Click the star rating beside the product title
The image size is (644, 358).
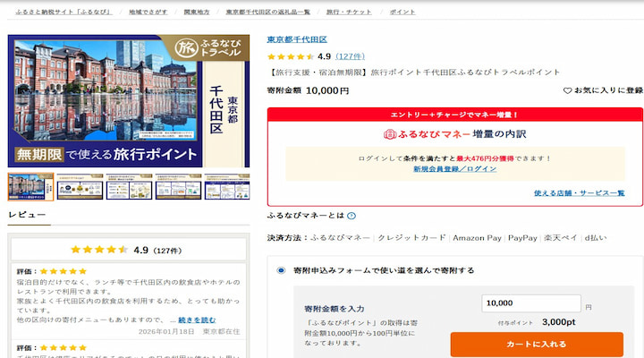(291, 56)
